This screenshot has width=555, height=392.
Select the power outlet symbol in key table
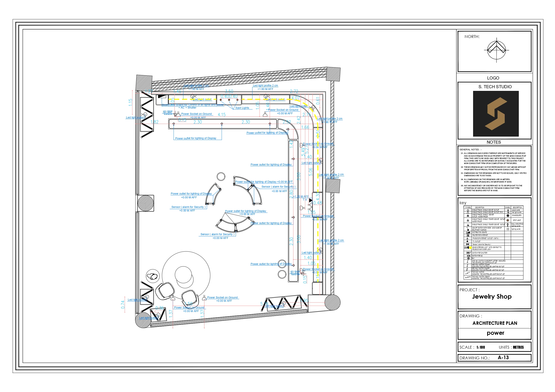[508, 210]
